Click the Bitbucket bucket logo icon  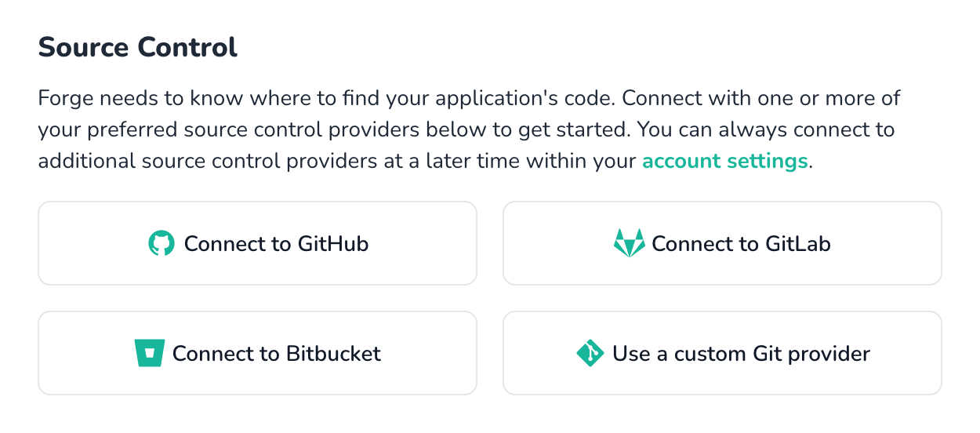pos(149,353)
